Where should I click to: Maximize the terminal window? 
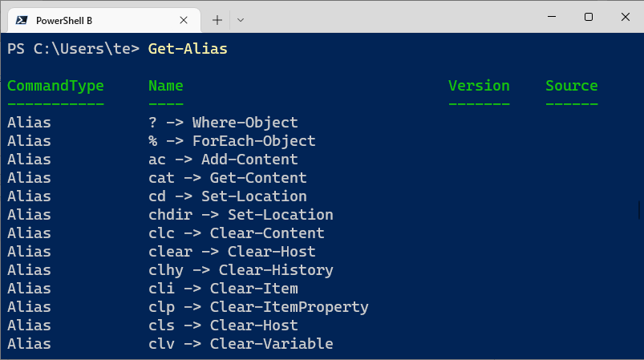(x=588, y=17)
